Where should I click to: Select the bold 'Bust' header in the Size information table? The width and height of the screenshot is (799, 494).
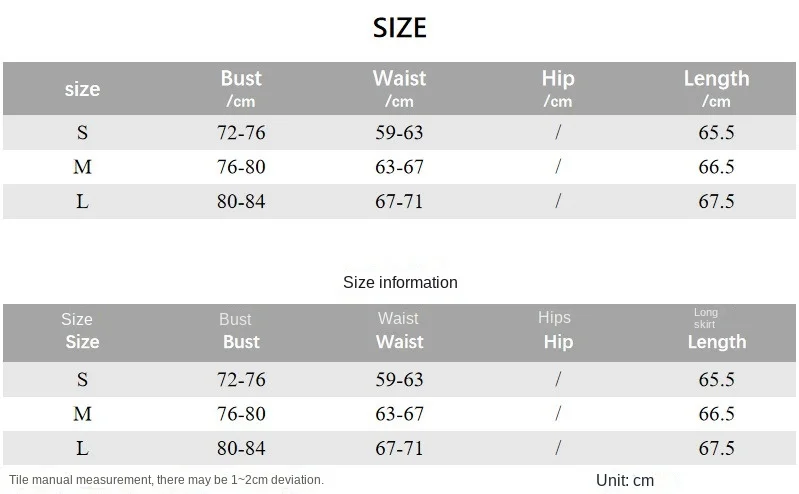(241, 342)
